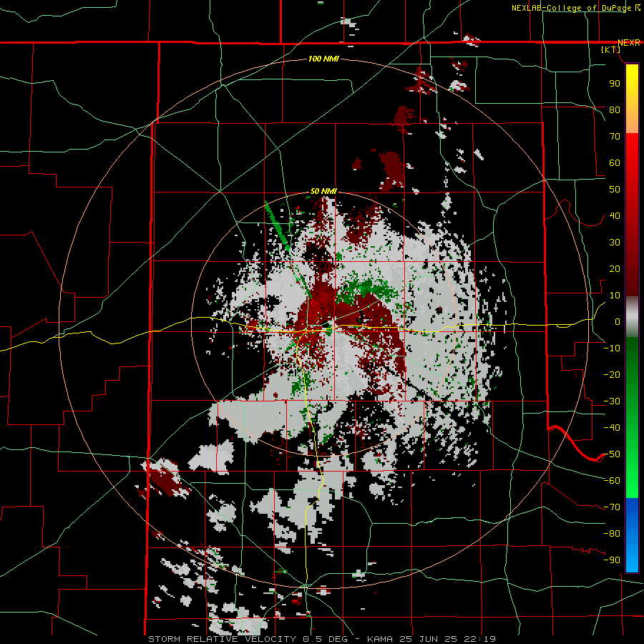The height and width of the screenshot is (644, 644).
Task: Click the 90 value on the velocity scale
Action: [x=615, y=84]
